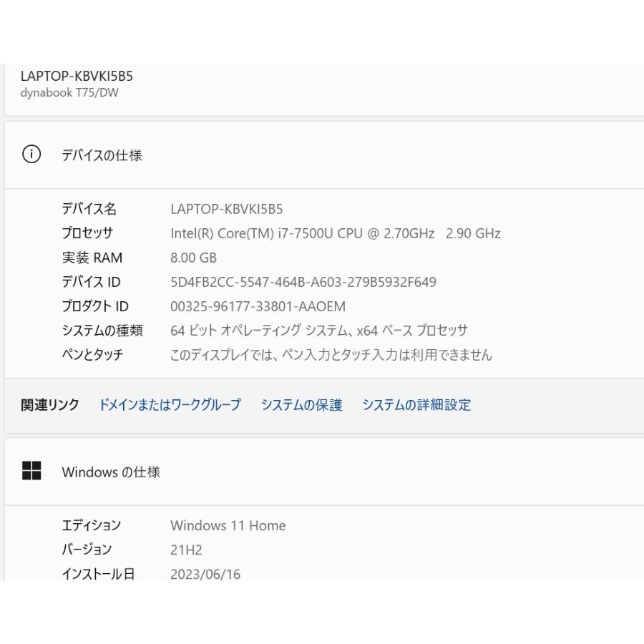The image size is (644, 644).
Task: Click the システムの種類 64 ビット value
Action: pyautogui.click(x=318, y=331)
